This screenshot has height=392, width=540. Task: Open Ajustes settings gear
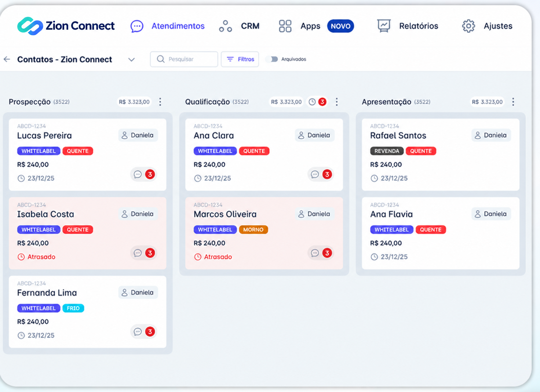(468, 26)
